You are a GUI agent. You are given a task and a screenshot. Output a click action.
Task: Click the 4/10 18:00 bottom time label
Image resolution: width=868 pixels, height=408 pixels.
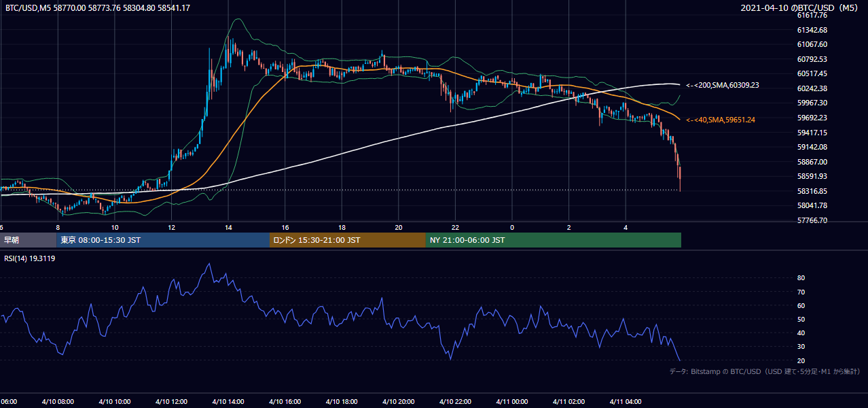pos(342,402)
